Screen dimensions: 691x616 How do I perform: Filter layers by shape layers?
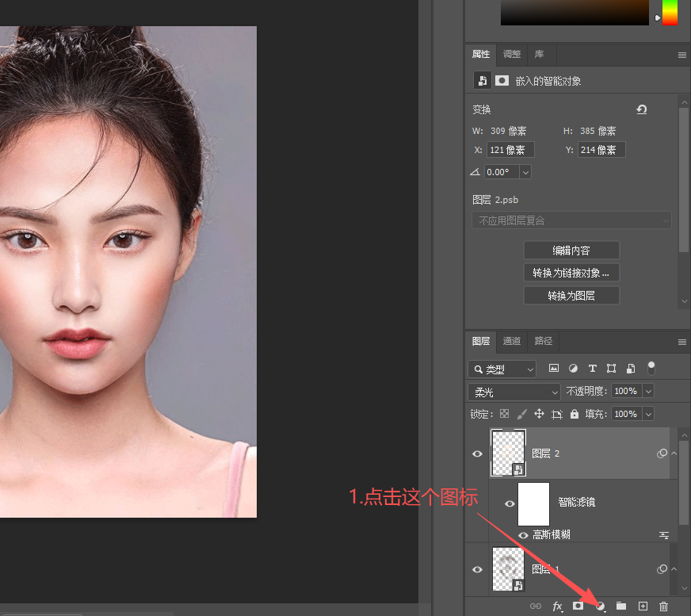point(611,368)
